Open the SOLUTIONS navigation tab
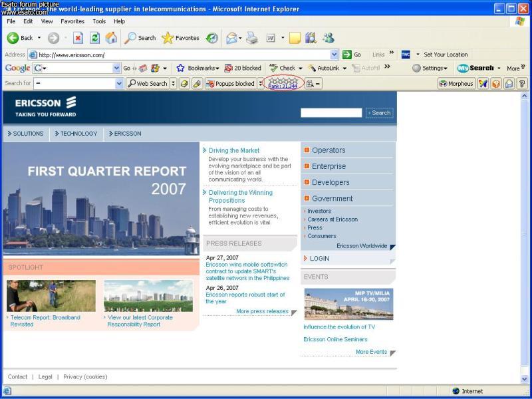 (26, 134)
